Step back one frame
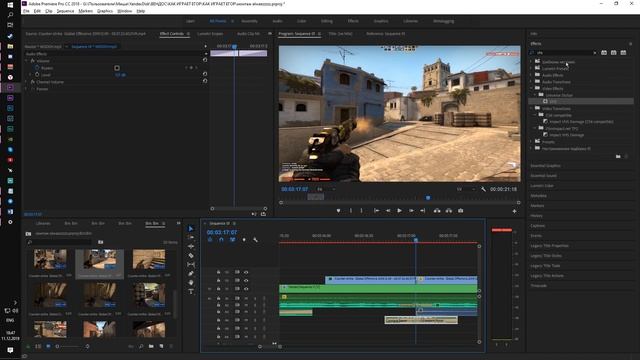This screenshot has width=640, height=360. point(388,211)
